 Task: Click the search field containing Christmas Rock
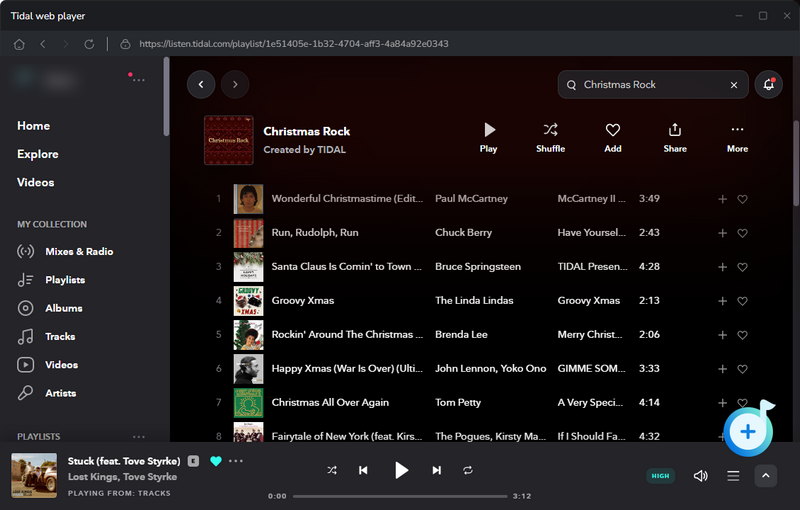(653, 85)
